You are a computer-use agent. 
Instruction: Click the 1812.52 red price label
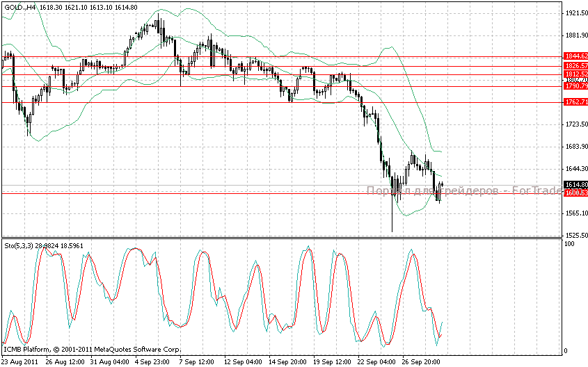pos(576,74)
